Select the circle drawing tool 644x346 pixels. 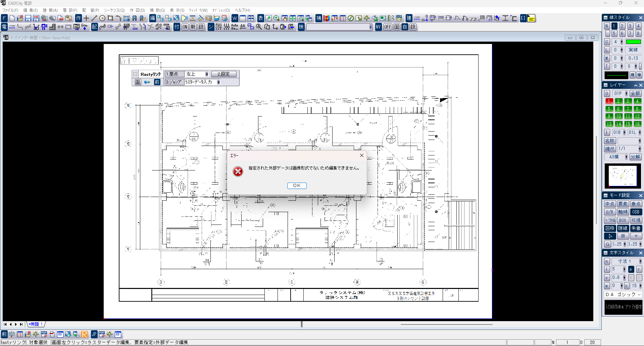coord(102,18)
